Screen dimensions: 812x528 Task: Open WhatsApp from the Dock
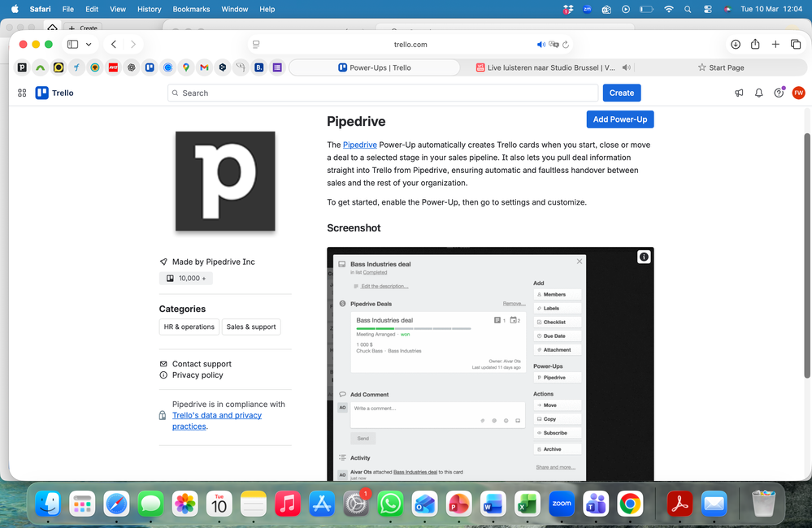click(x=389, y=504)
